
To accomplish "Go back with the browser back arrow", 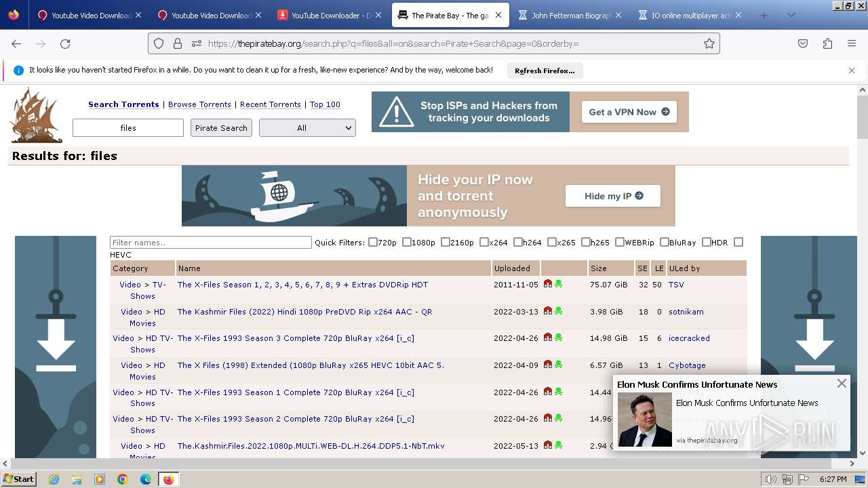I will pyautogui.click(x=16, y=43).
